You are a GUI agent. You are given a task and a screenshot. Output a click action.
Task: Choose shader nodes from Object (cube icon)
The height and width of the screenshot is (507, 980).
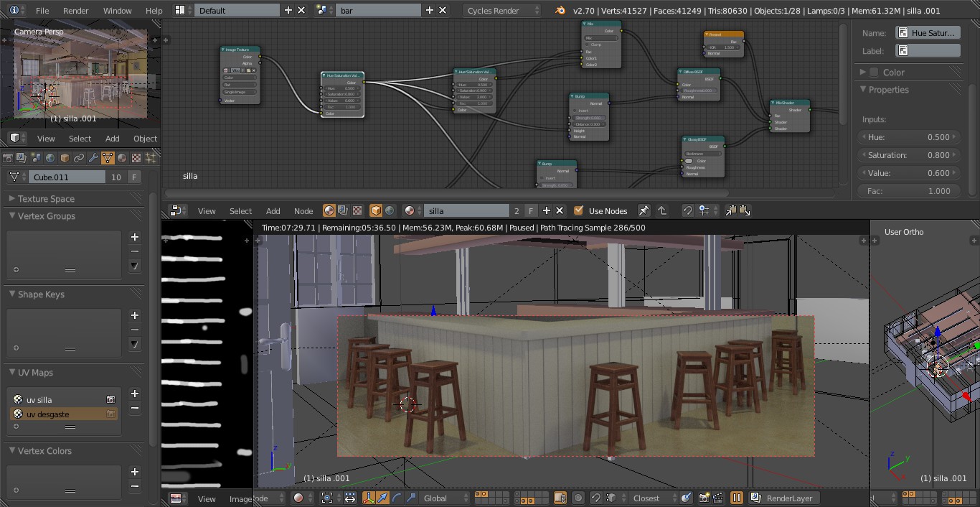click(376, 210)
